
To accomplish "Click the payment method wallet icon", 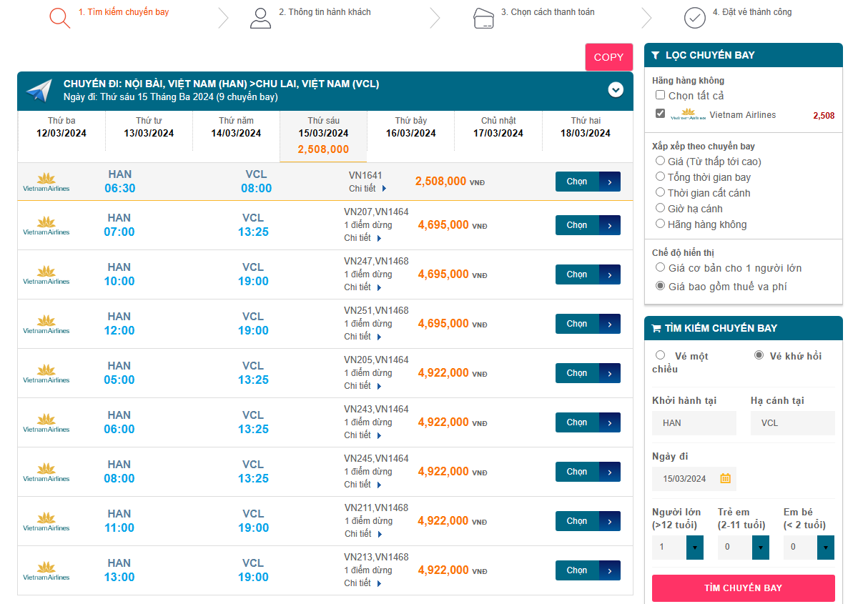I will click(x=484, y=18).
